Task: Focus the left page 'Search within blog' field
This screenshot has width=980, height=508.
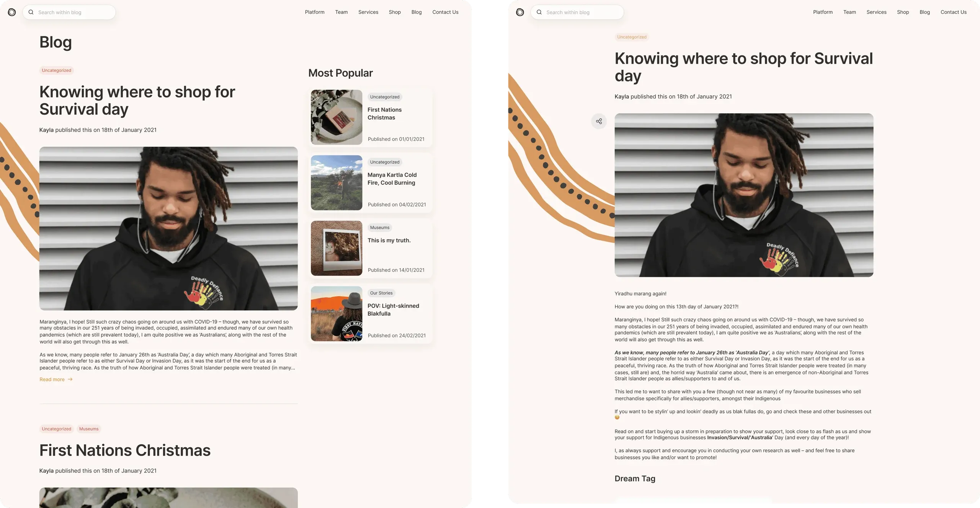Action: (x=69, y=12)
